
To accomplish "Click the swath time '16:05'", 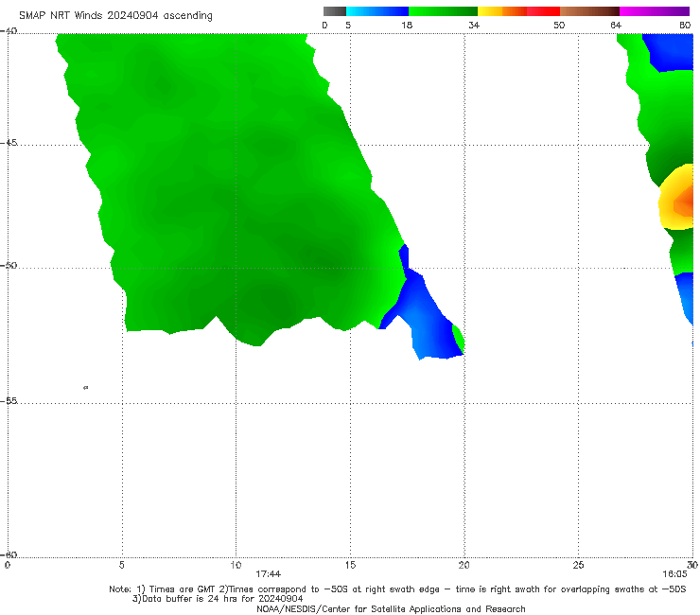I will 674,574.
